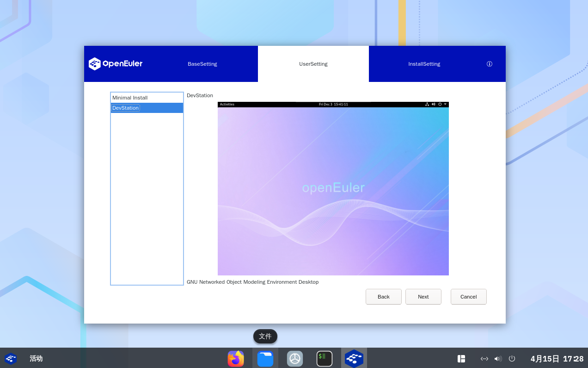
Task: Open the network connection tray icon
Action: [484, 359]
